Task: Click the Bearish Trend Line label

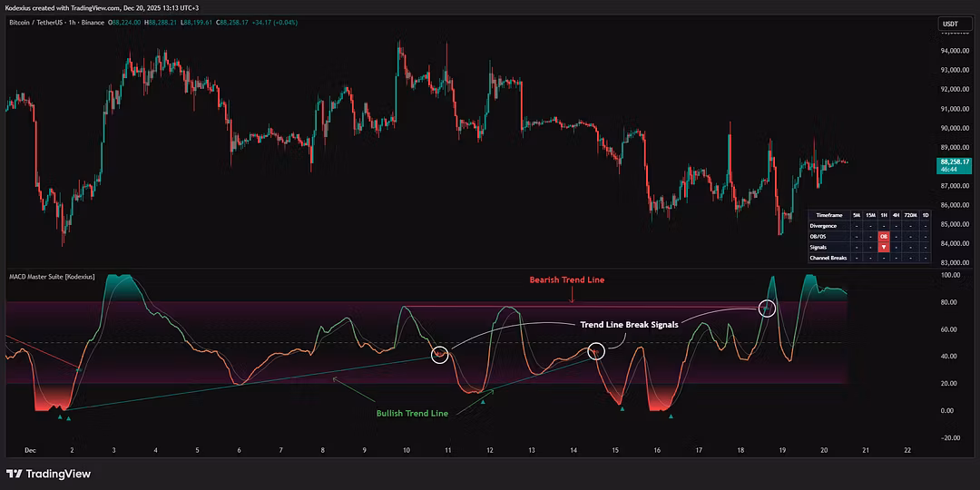Action: click(x=567, y=280)
